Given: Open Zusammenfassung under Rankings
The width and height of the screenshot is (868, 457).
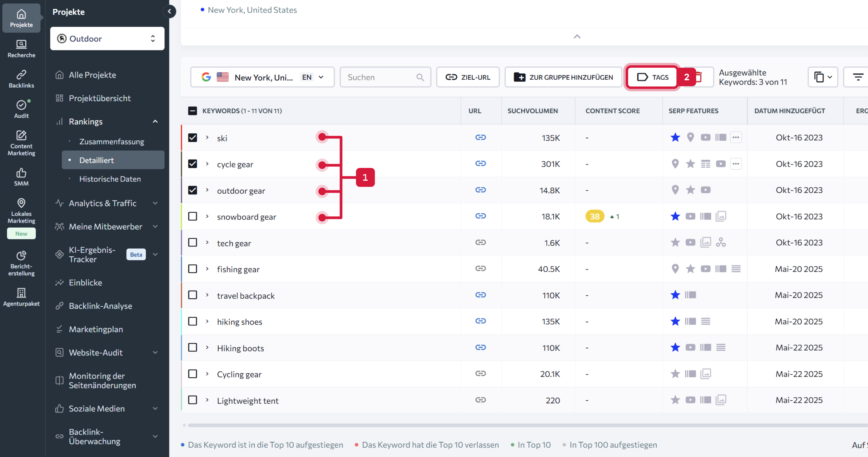Looking at the screenshot, I should coord(112,141).
